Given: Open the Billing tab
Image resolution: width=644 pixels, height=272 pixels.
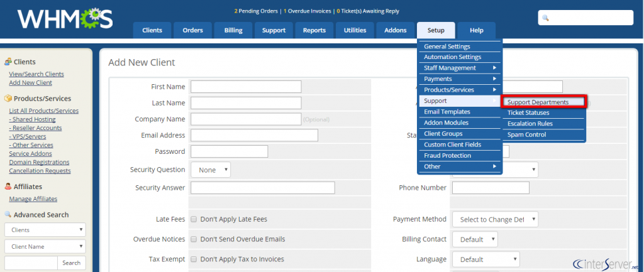Looking at the screenshot, I should coord(233,30).
